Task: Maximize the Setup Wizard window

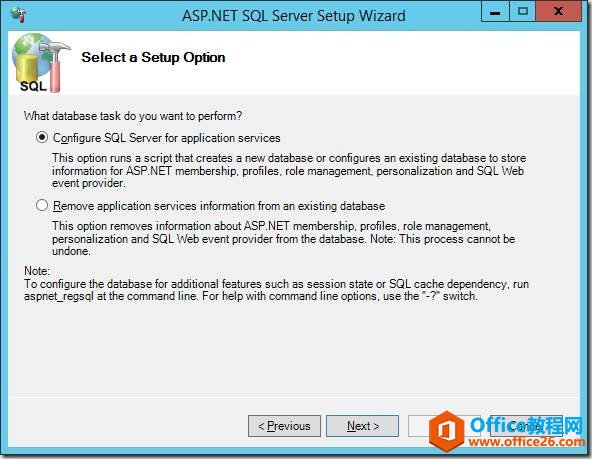Action: [x=523, y=12]
